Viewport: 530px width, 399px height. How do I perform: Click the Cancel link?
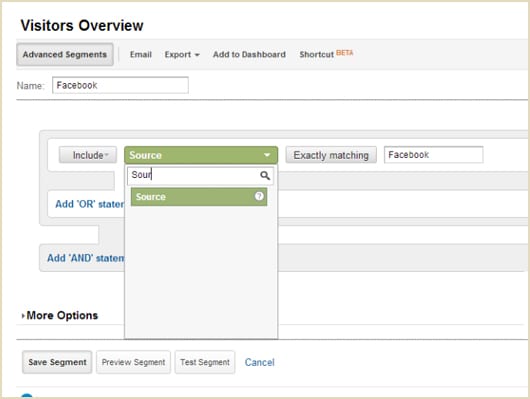(x=260, y=362)
